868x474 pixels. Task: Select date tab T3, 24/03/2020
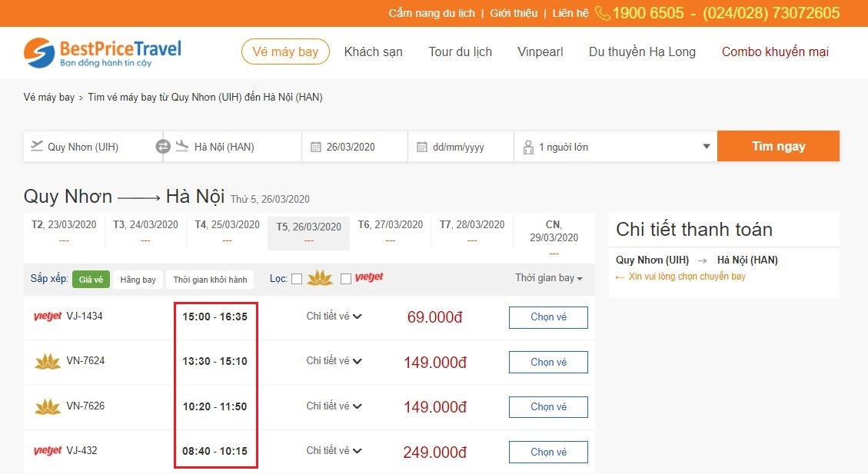pos(145,230)
